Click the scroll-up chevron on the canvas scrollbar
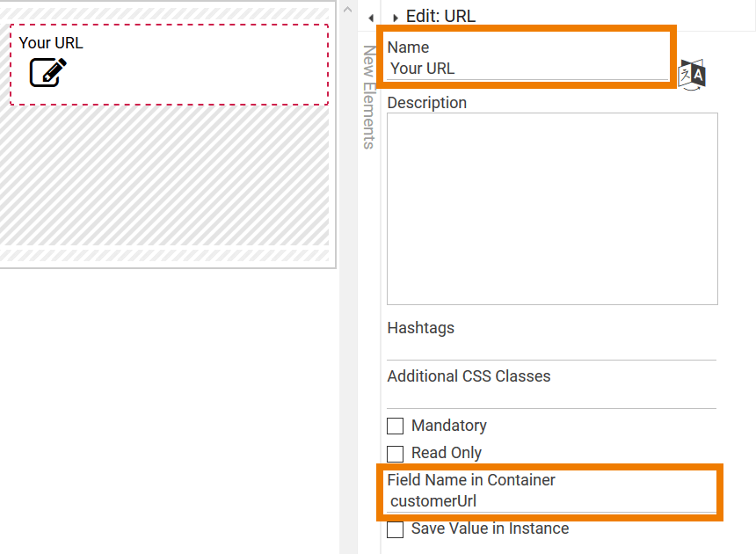 [x=348, y=11]
